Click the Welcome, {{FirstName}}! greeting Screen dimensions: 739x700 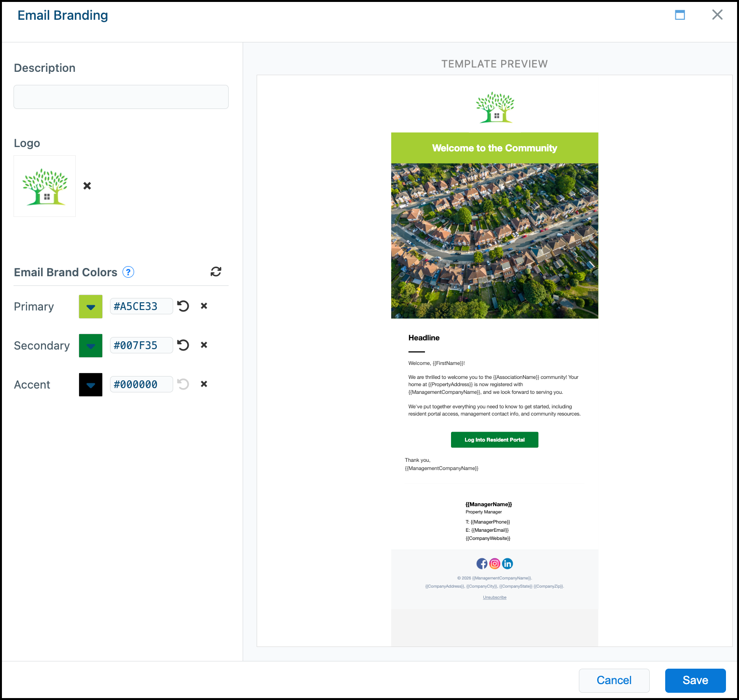point(437,363)
